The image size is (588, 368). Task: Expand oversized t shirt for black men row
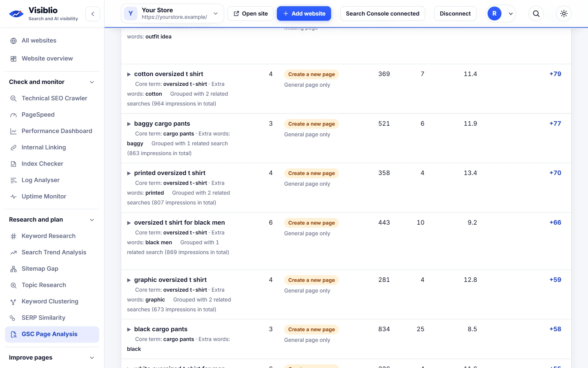pos(129,223)
